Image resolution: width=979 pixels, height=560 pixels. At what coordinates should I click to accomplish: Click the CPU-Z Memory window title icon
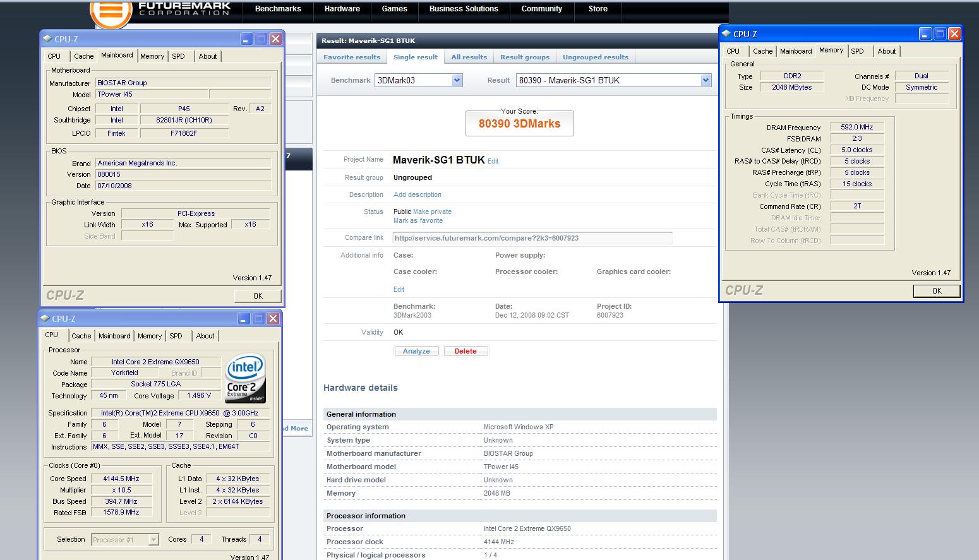(726, 34)
